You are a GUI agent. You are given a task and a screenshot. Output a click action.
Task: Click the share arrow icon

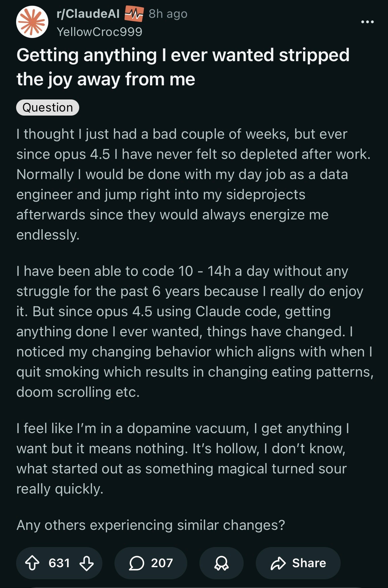point(278,563)
